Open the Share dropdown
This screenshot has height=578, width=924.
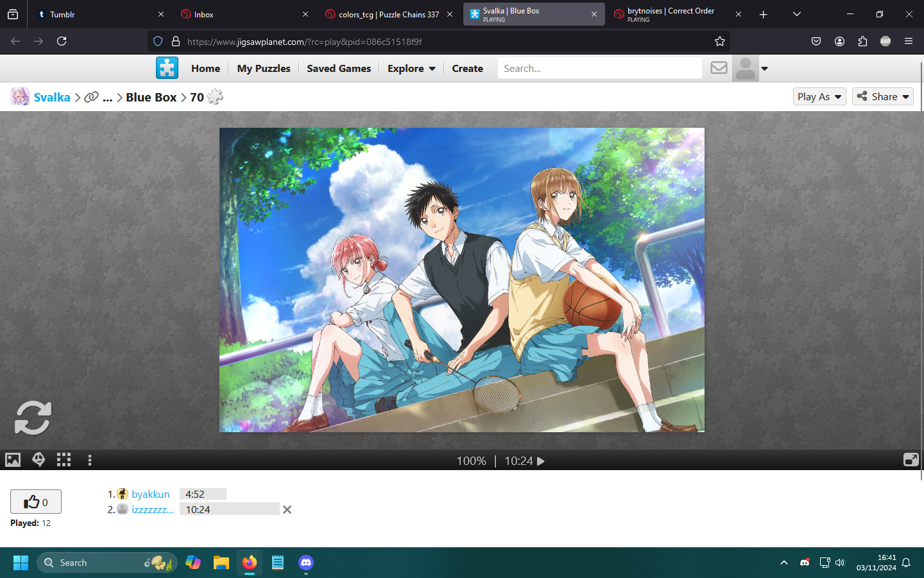coord(883,96)
